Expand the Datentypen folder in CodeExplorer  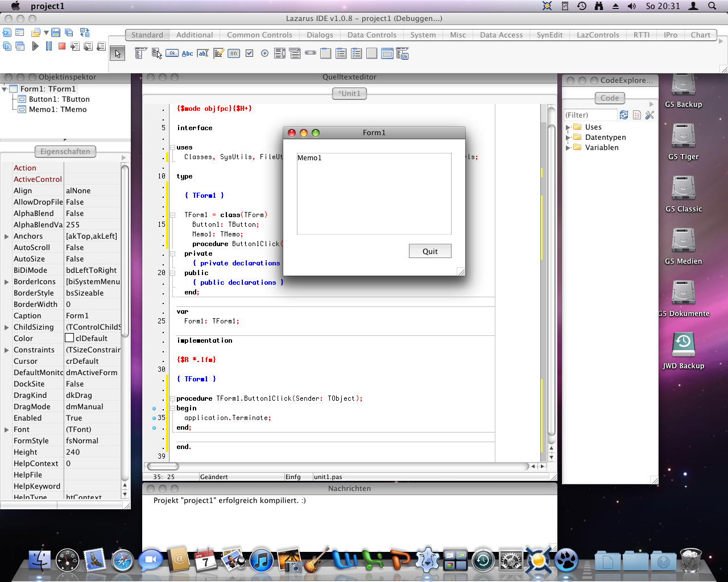(x=568, y=138)
